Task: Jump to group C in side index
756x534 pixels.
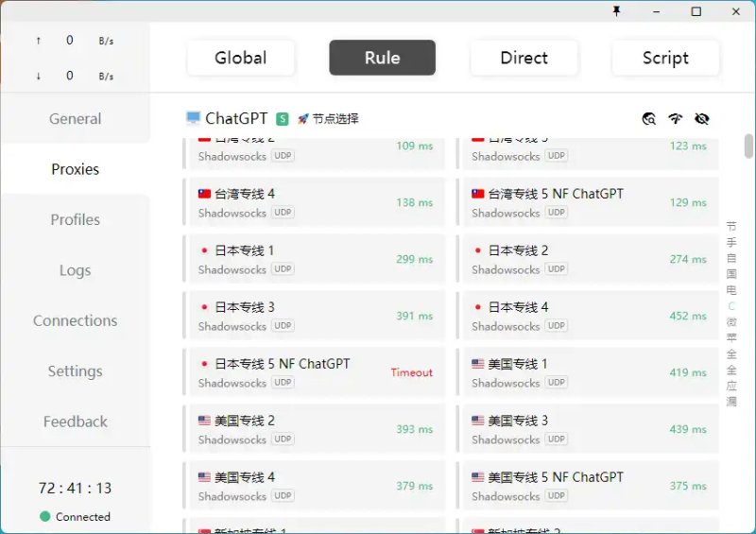Action: [731, 306]
